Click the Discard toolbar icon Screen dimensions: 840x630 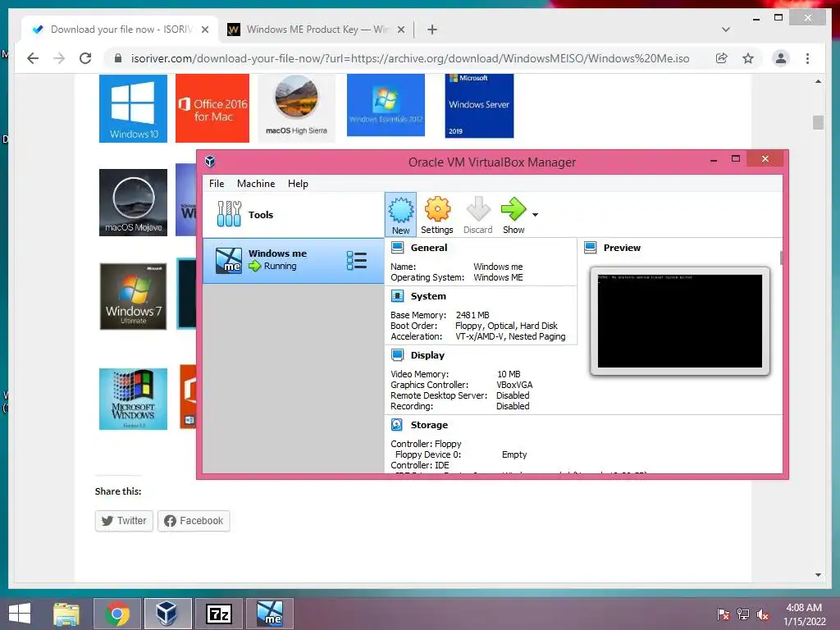coord(478,214)
